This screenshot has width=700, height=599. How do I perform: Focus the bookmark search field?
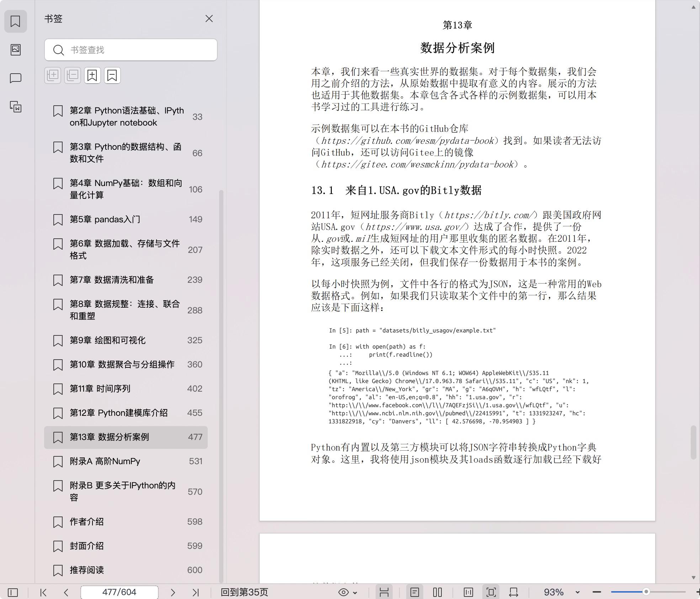pyautogui.click(x=131, y=50)
